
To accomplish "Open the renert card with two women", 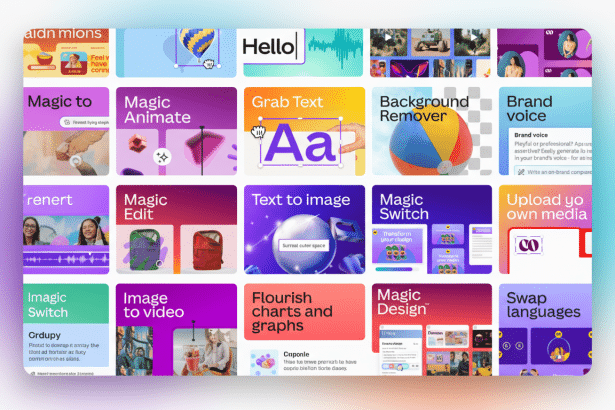I will point(66,230).
